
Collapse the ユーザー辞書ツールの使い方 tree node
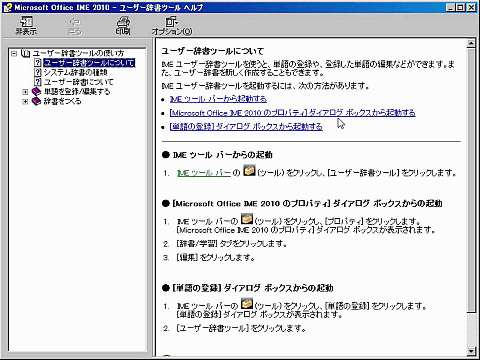point(14,53)
